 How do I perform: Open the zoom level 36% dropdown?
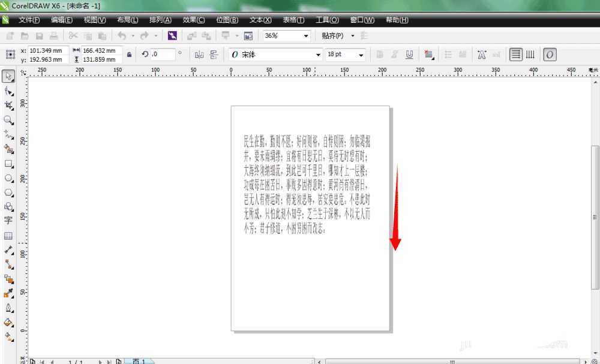tap(306, 36)
